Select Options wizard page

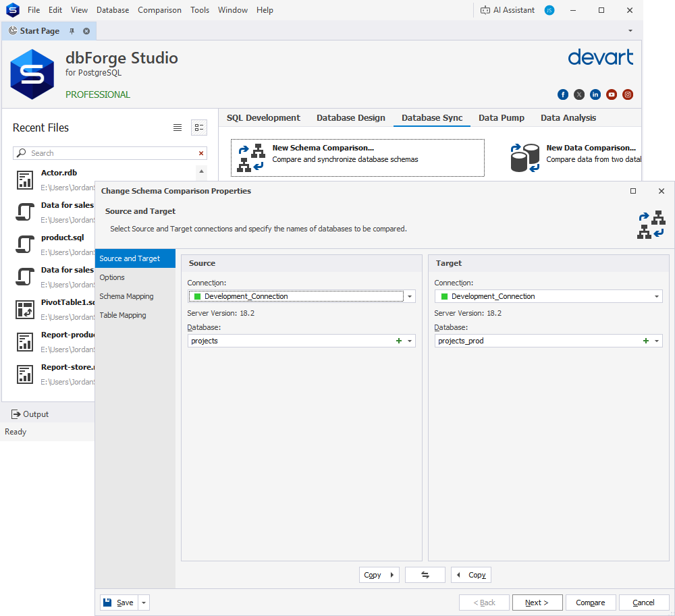click(135, 277)
